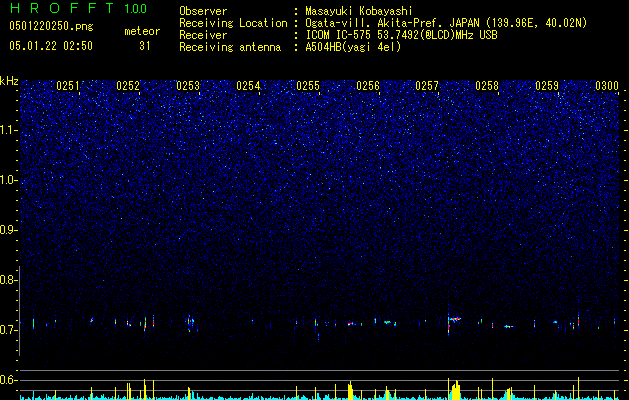Click the 0.6 kHz axis label
629x400 pixels.
pyautogui.click(x=9, y=380)
